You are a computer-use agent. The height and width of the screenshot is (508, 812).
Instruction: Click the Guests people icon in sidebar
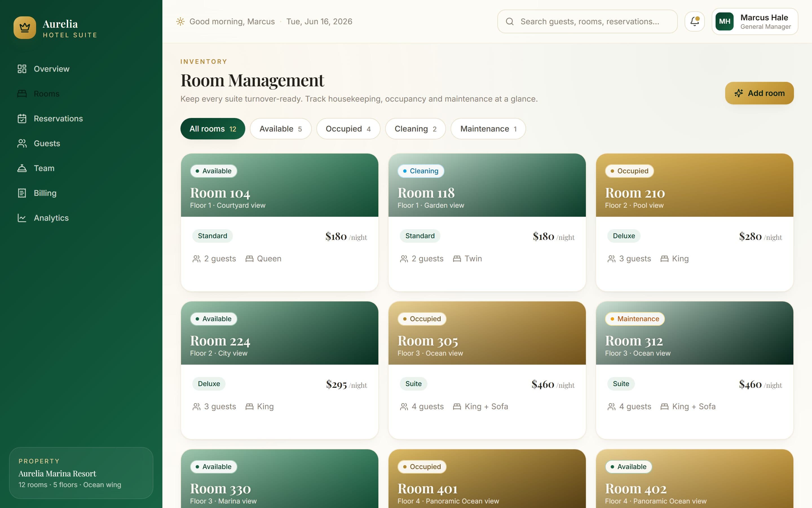click(22, 143)
